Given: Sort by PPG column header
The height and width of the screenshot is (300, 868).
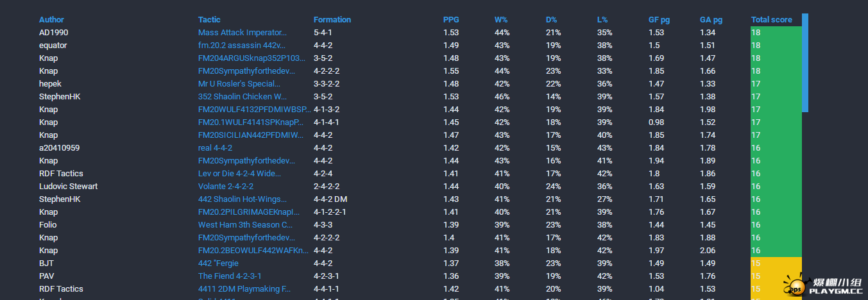Looking at the screenshot, I should click(451, 20).
